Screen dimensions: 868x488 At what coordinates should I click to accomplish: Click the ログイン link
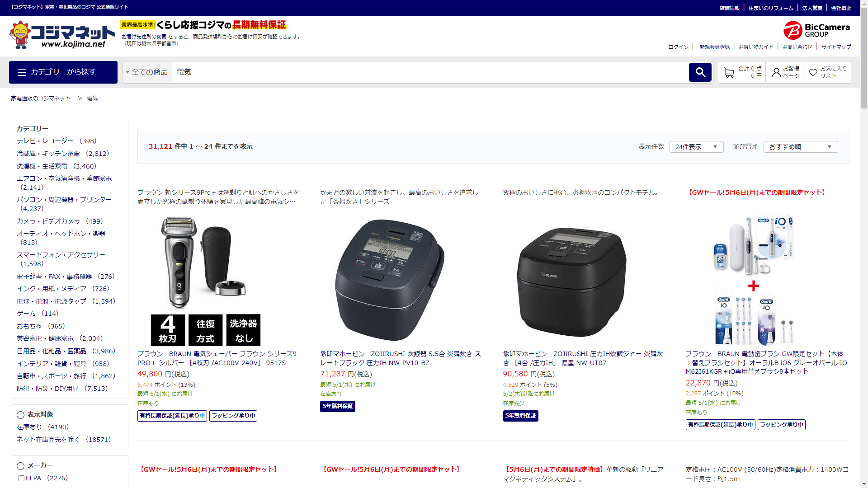(678, 47)
